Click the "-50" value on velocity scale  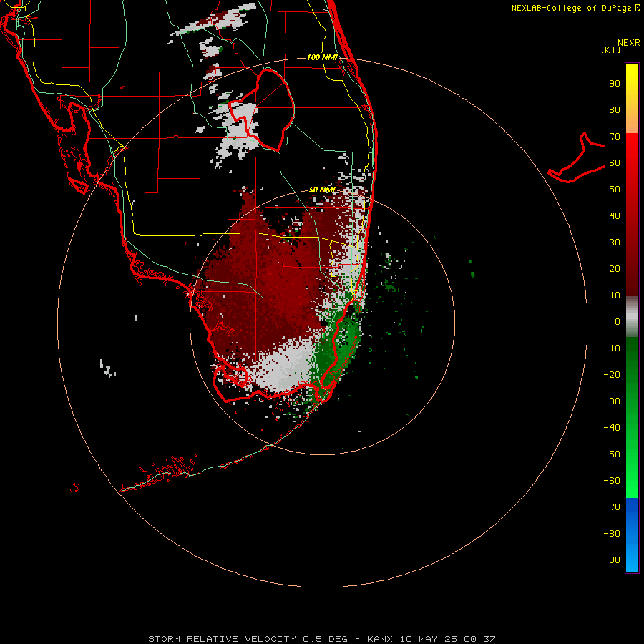tap(612, 454)
